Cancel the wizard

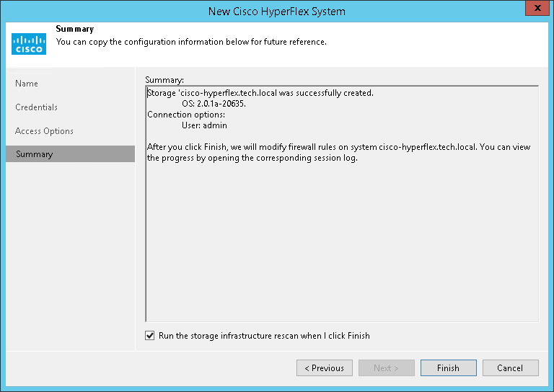(x=510, y=368)
